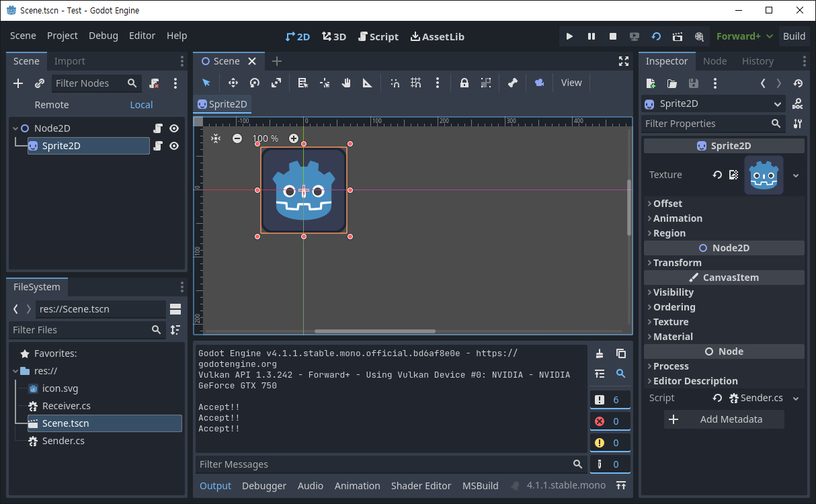Select the Rotate Mode tool
Viewport: 816px width, 504px height.
coord(255,83)
